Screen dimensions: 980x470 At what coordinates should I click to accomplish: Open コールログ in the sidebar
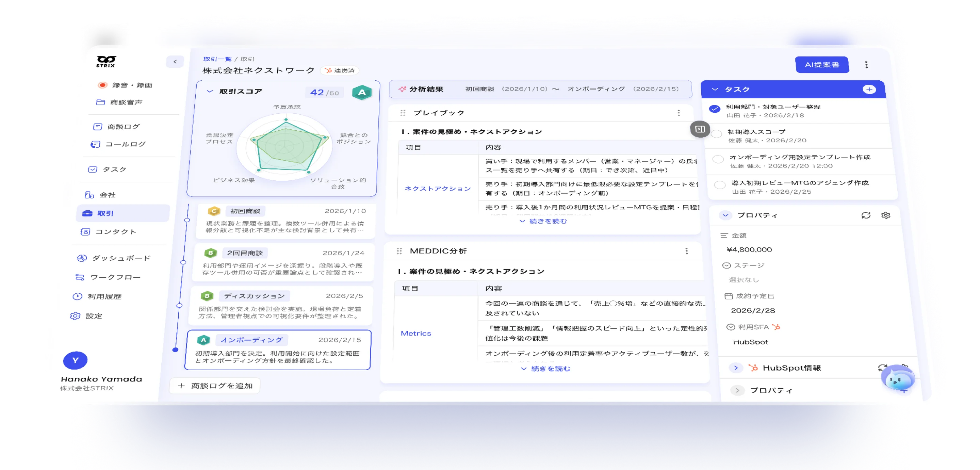point(118,144)
